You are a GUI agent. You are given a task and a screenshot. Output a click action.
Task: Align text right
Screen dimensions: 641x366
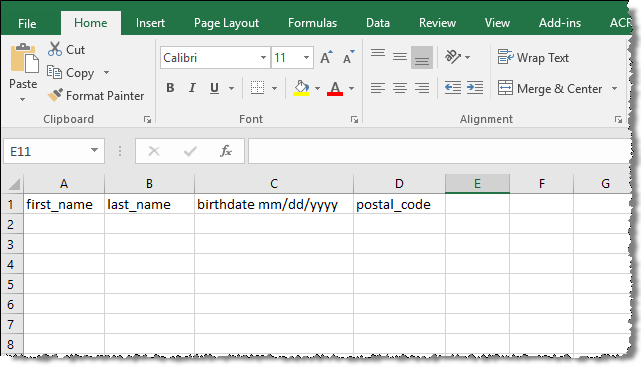pyautogui.click(x=422, y=88)
